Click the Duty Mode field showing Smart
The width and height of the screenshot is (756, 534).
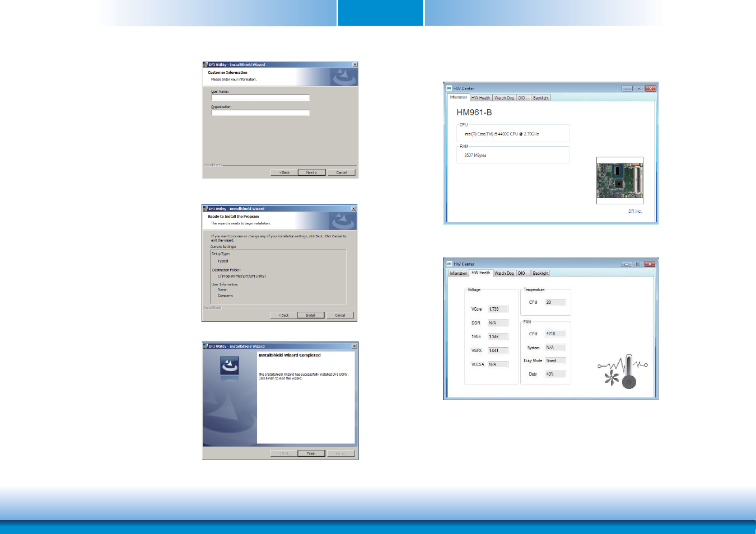pos(556,360)
